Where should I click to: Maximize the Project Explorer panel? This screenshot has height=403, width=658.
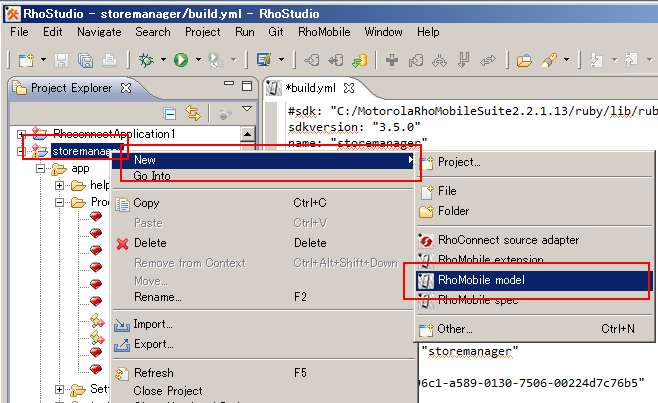point(247,86)
